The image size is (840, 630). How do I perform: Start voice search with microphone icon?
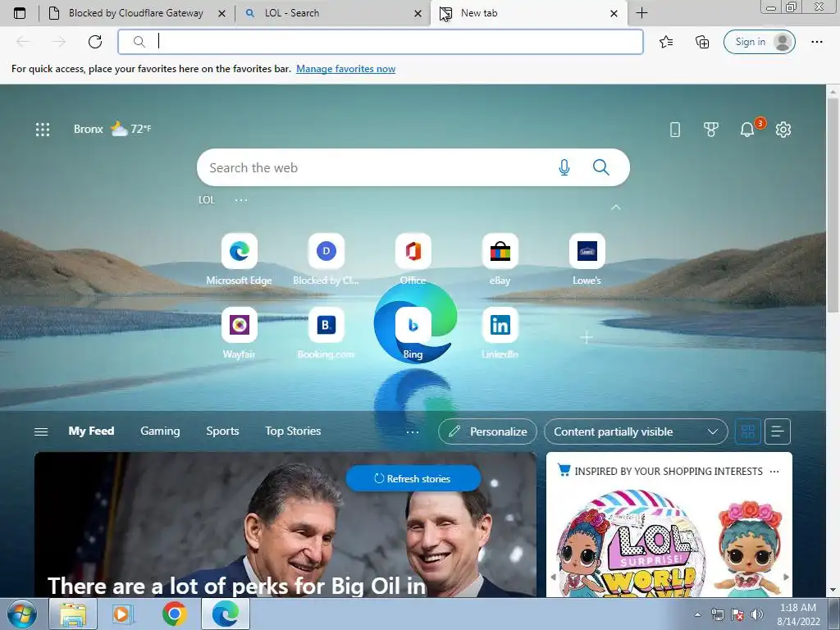(564, 167)
